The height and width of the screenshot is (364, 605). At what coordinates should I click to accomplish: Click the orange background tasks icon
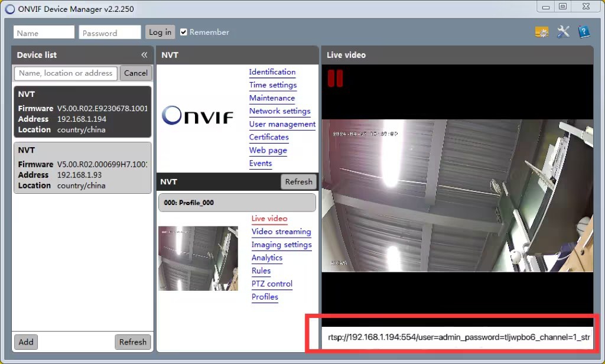coord(542,32)
